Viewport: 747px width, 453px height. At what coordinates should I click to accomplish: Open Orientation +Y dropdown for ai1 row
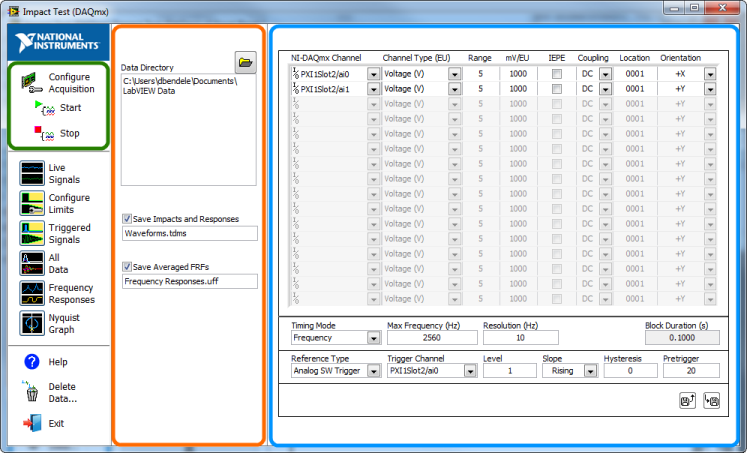(x=710, y=89)
